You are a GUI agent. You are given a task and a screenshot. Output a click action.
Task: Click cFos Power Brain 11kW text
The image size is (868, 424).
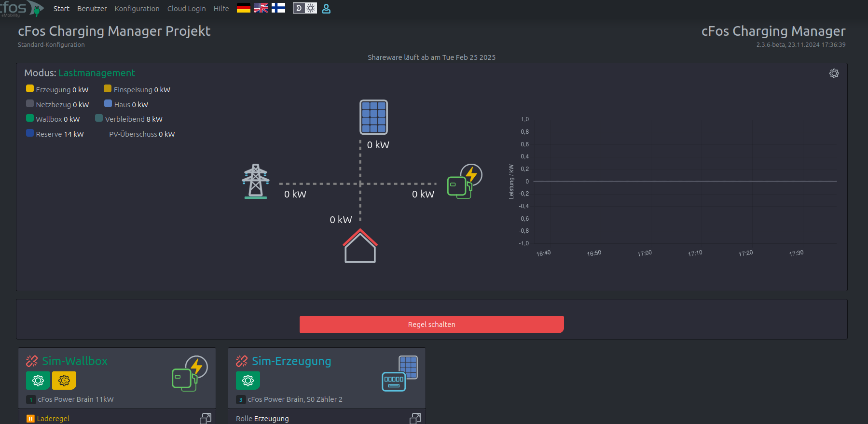point(76,399)
